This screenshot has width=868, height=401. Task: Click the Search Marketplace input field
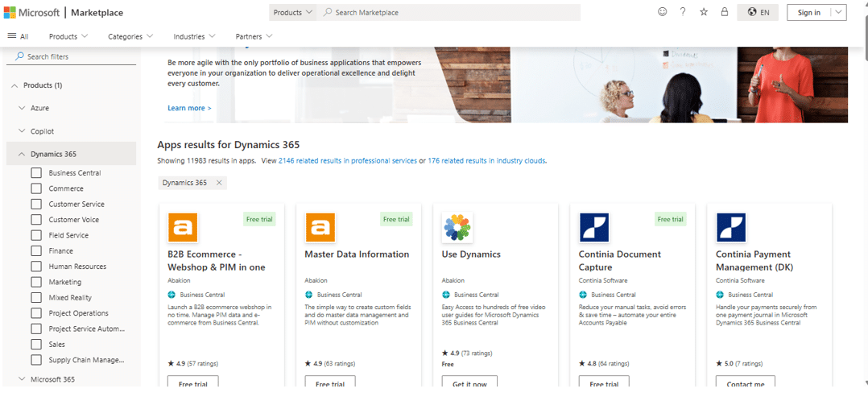coord(451,12)
